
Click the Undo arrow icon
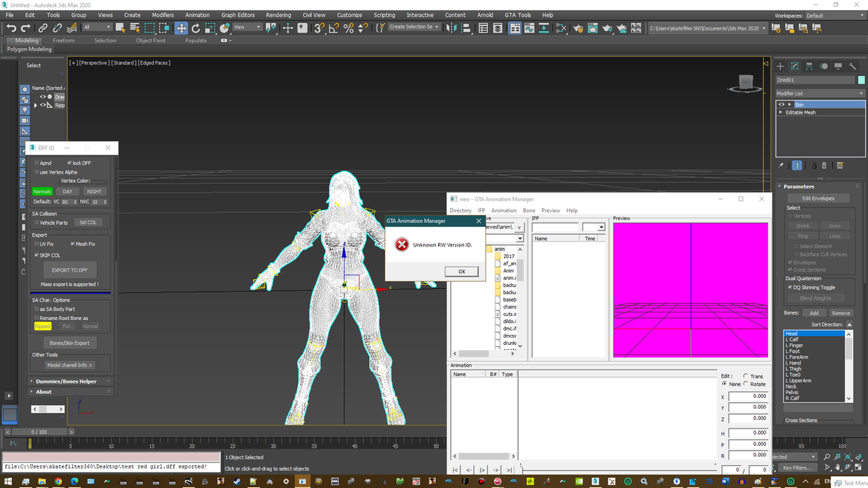pos(12,28)
